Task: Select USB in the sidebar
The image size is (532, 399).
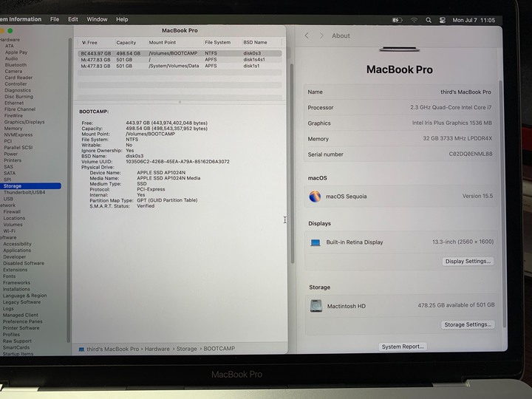Action: tap(8, 199)
